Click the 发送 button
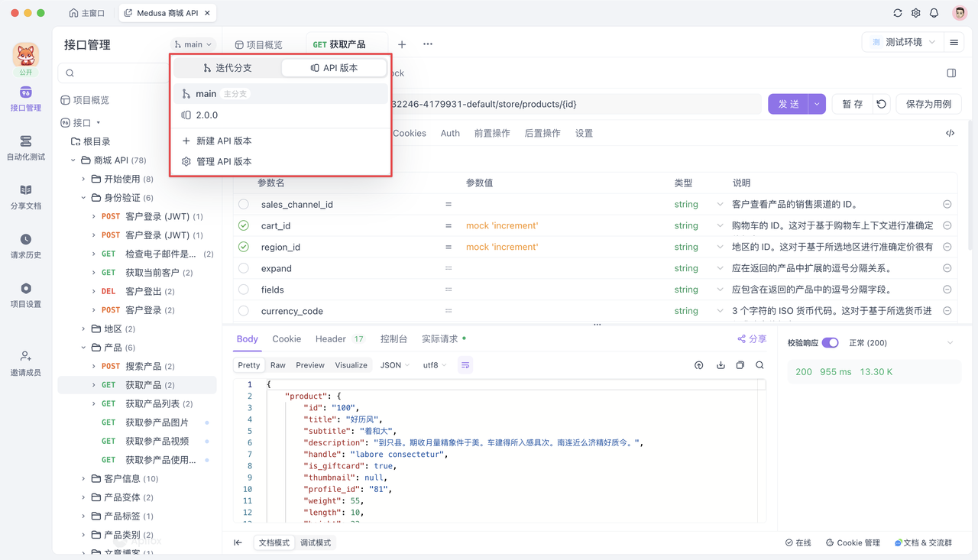This screenshot has height=560, width=978. [789, 104]
